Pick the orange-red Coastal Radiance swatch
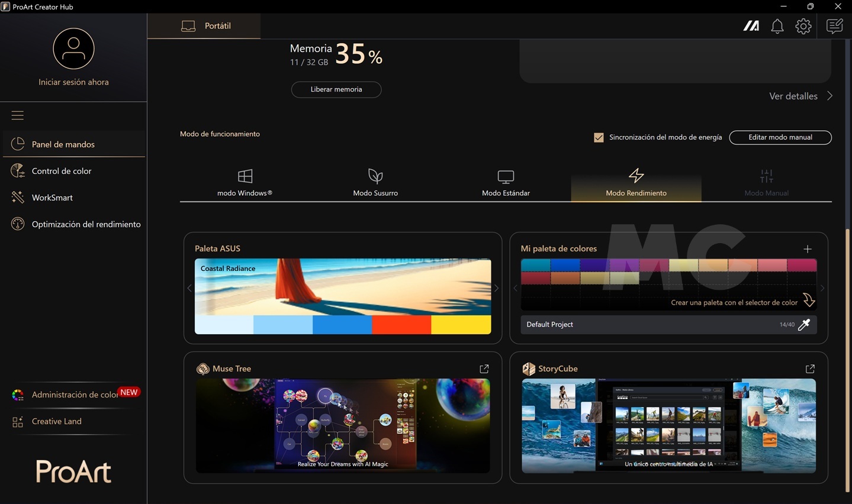The image size is (852, 504). (x=402, y=325)
